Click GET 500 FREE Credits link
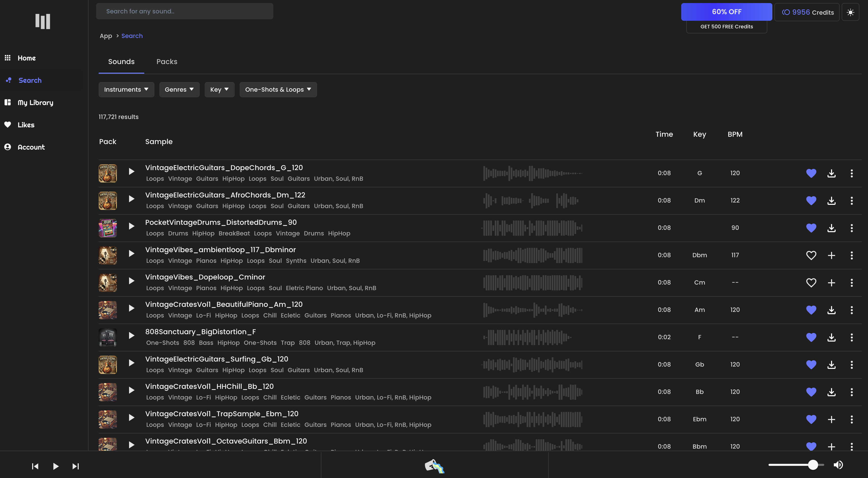Image resolution: width=868 pixels, height=478 pixels. [726, 27]
